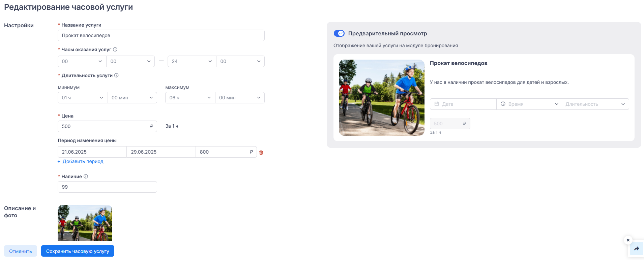
Task: Open minimum duration hours dropdown 01 ч
Action: point(83,98)
